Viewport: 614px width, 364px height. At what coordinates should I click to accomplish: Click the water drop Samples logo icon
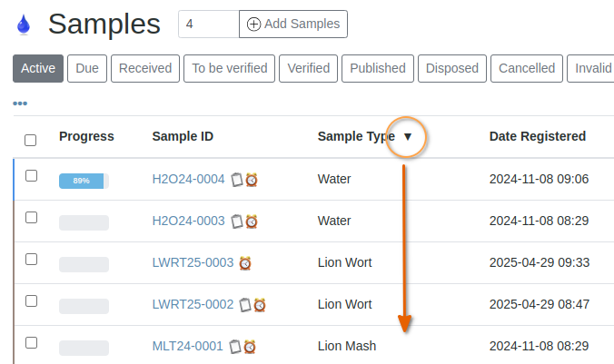coord(23,25)
